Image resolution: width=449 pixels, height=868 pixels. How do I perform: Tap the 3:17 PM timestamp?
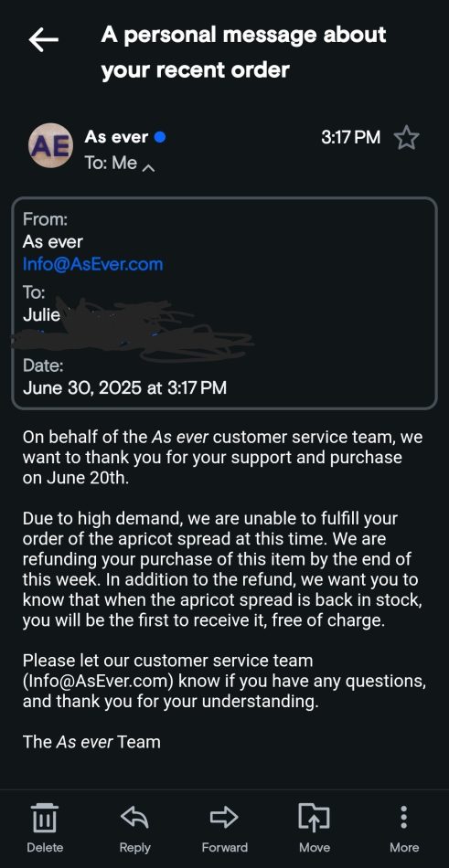351,137
